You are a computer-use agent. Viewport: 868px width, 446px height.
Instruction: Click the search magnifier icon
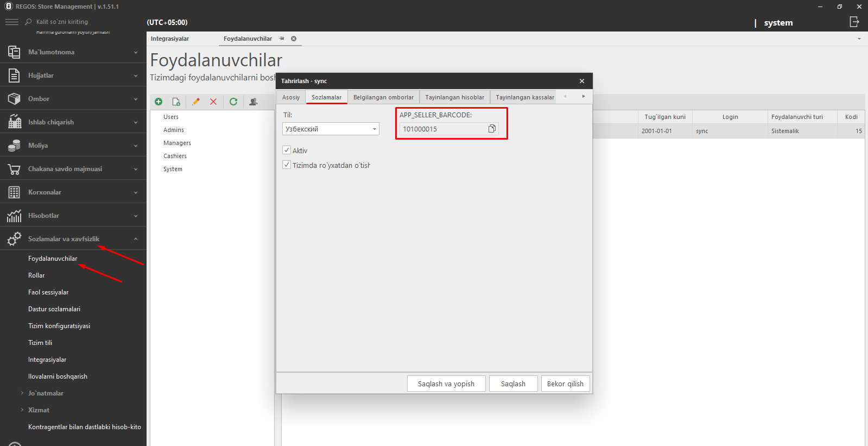click(x=29, y=22)
